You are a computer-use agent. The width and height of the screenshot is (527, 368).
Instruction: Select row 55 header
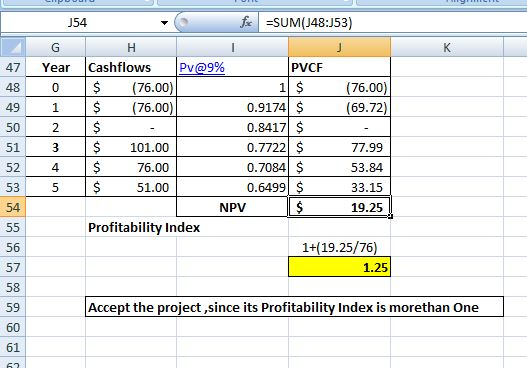13,228
